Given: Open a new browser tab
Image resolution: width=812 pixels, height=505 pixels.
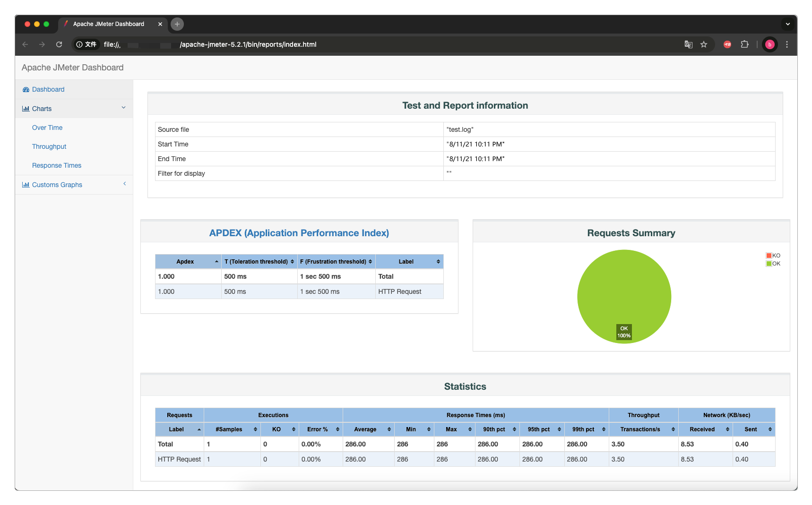Looking at the screenshot, I should click(x=177, y=24).
